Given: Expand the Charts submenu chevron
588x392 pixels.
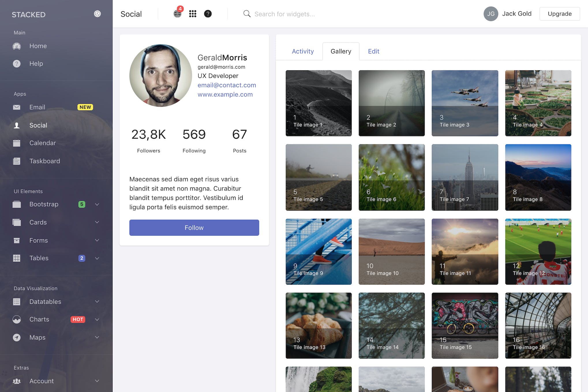Looking at the screenshot, I should pyautogui.click(x=97, y=320).
